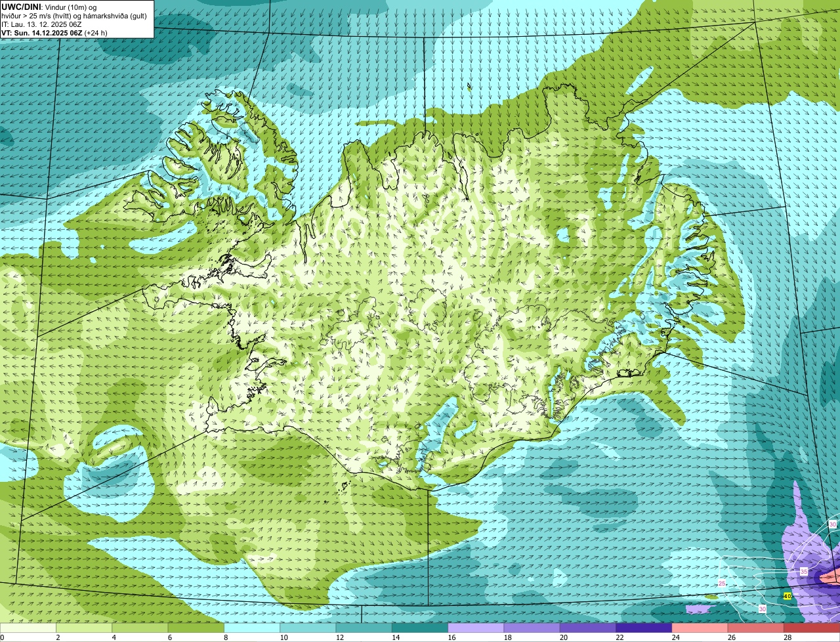
Task: Click the 4–6 m/s legend color swatch
Action: pyautogui.click(x=140, y=628)
